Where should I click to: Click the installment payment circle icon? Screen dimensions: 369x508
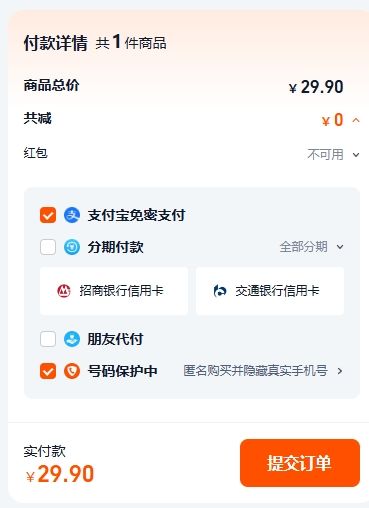click(x=72, y=247)
